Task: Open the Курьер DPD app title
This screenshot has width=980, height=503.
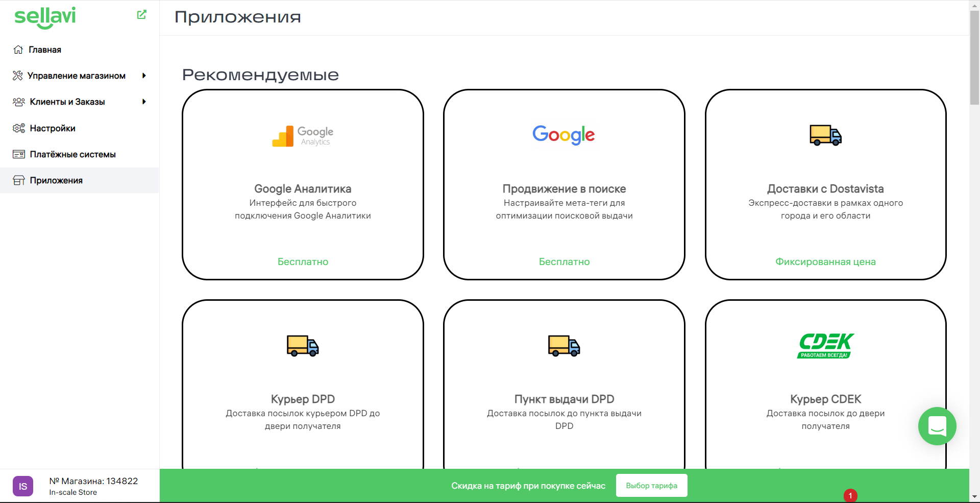Action: coord(303,399)
